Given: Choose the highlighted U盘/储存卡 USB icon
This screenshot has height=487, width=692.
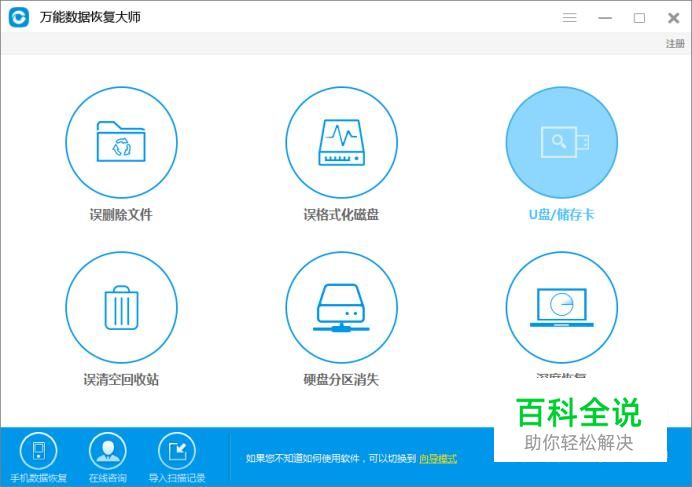Looking at the screenshot, I should (561, 142).
